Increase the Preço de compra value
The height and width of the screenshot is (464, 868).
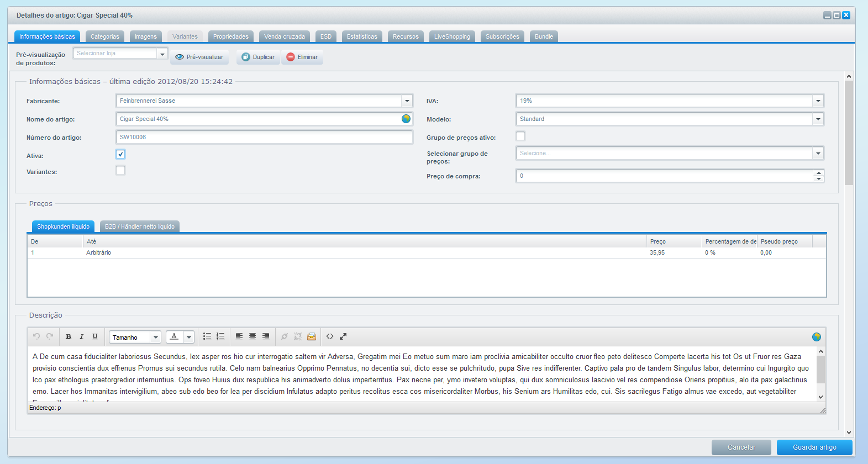click(x=818, y=173)
